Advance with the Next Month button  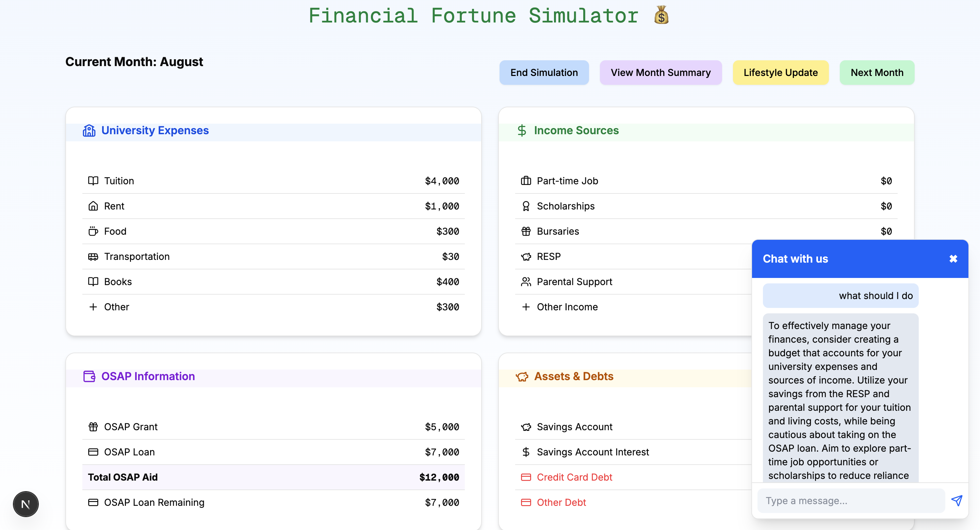click(x=877, y=72)
